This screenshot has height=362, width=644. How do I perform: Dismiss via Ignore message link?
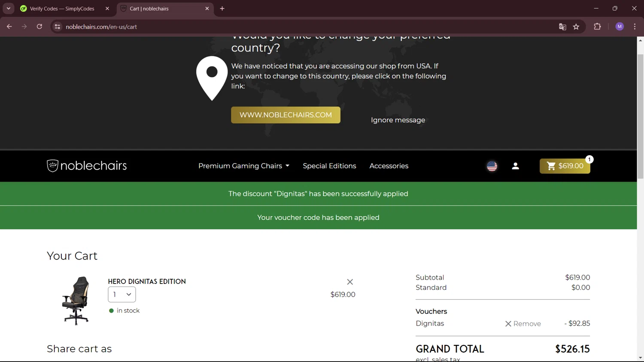point(398,120)
